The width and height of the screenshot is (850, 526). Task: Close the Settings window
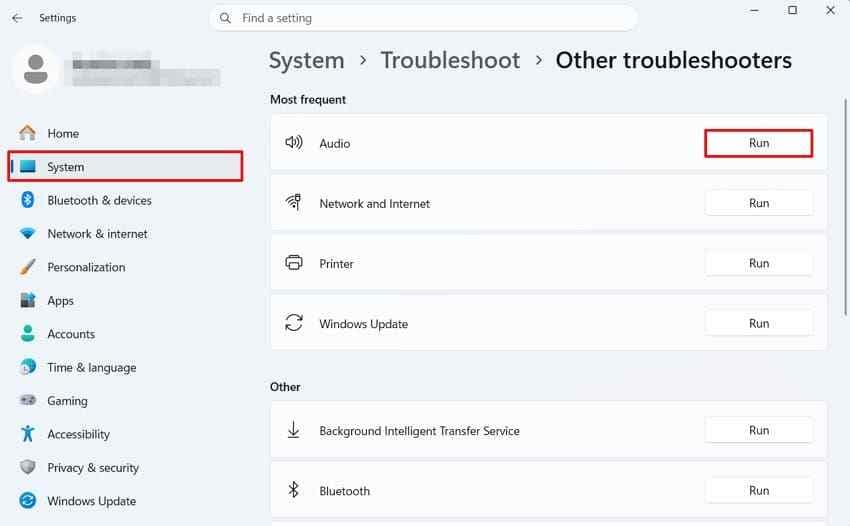coord(830,10)
